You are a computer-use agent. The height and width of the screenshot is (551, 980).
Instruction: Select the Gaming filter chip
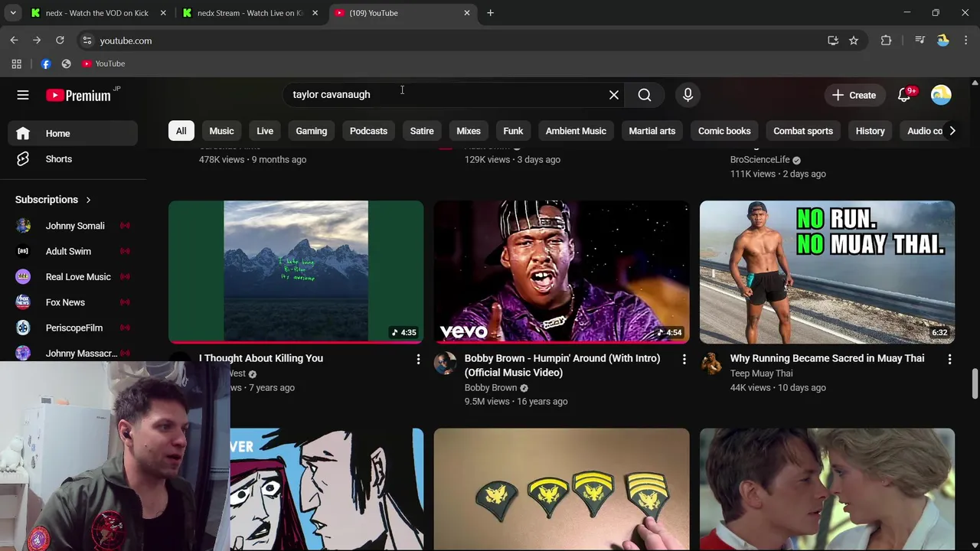coord(312,131)
